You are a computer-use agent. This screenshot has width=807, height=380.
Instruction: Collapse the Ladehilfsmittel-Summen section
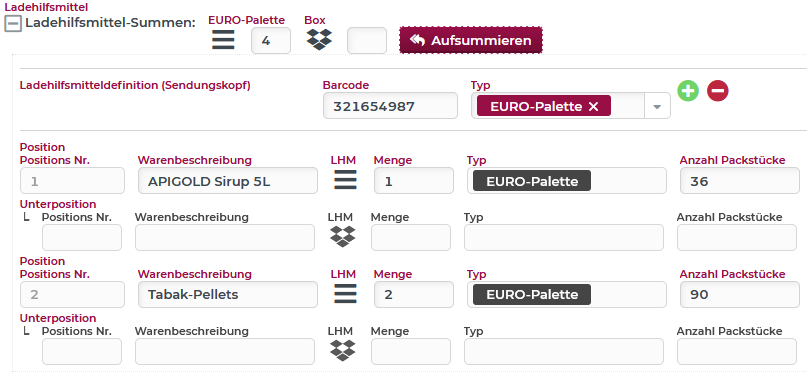[13, 24]
